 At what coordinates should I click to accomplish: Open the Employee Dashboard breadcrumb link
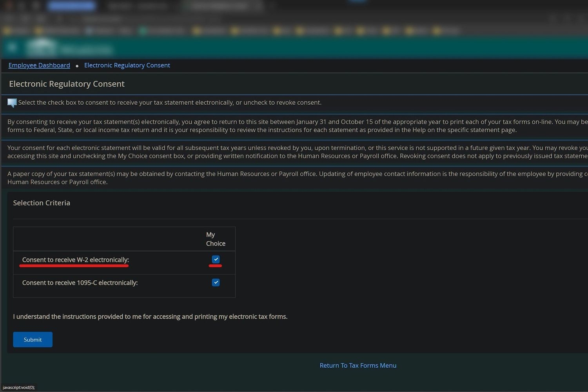(x=39, y=65)
